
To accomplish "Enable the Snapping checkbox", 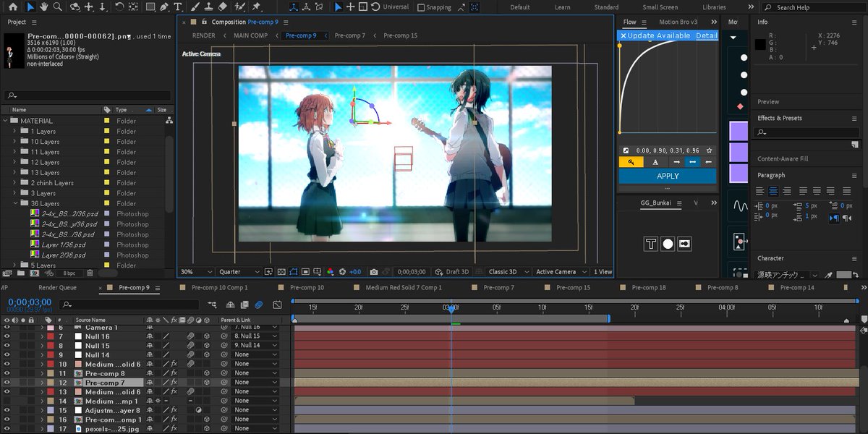I will click(422, 7).
